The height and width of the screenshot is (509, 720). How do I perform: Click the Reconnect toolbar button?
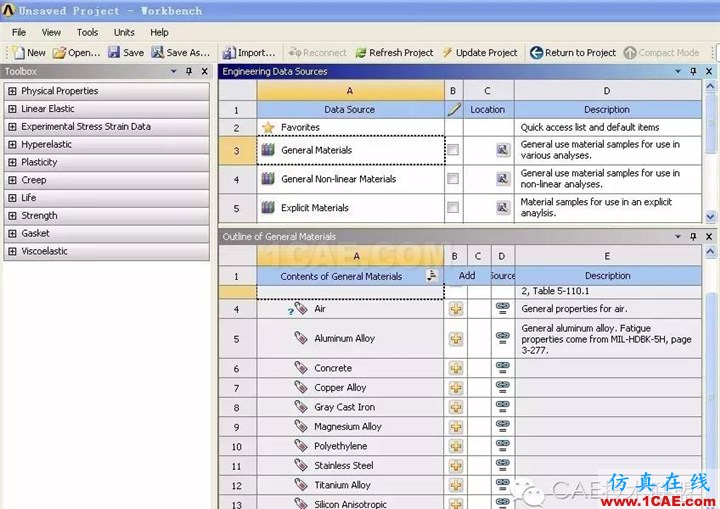pos(317,53)
